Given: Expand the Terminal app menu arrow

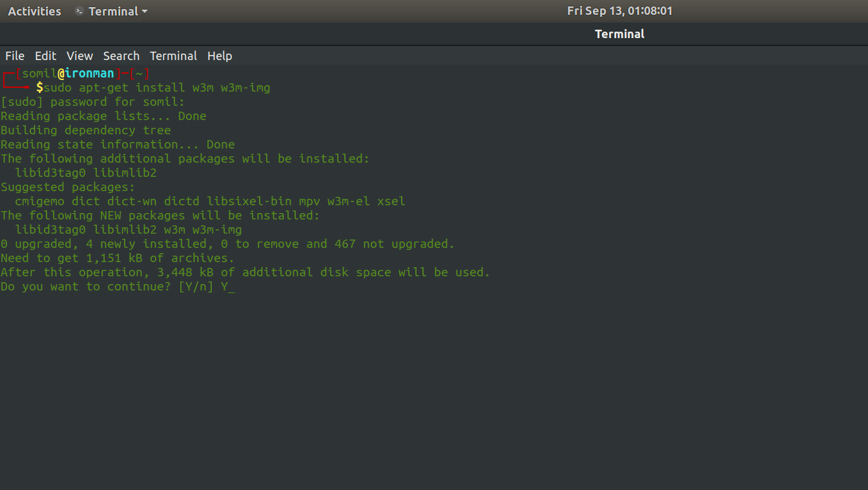Looking at the screenshot, I should click(x=144, y=12).
